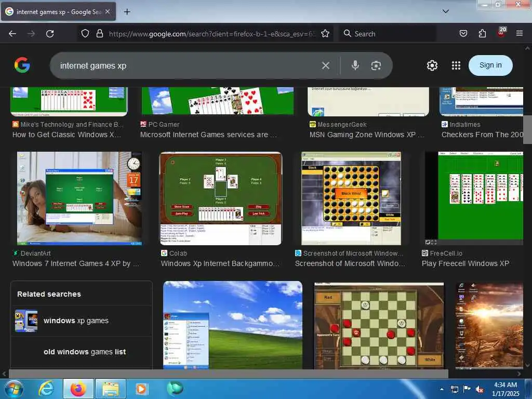Open the Windows Start menu
The width and height of the screenshot is (532, 399).
click(x=14, y=389)
